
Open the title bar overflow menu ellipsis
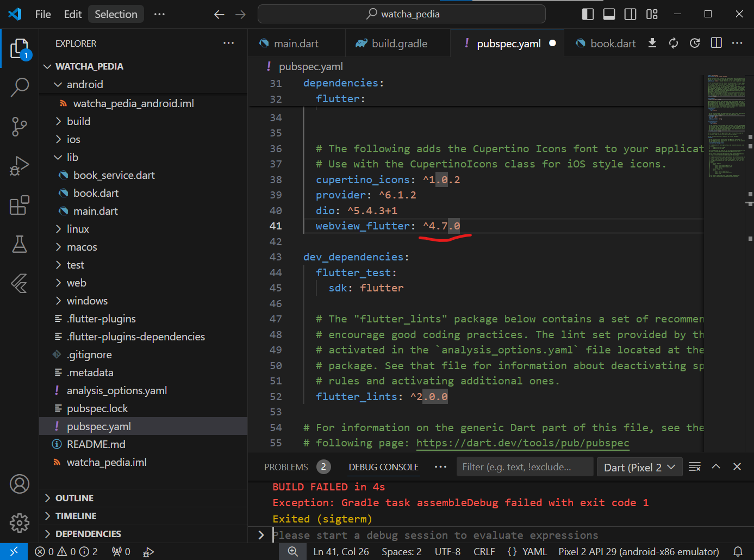tap(159, 14)
